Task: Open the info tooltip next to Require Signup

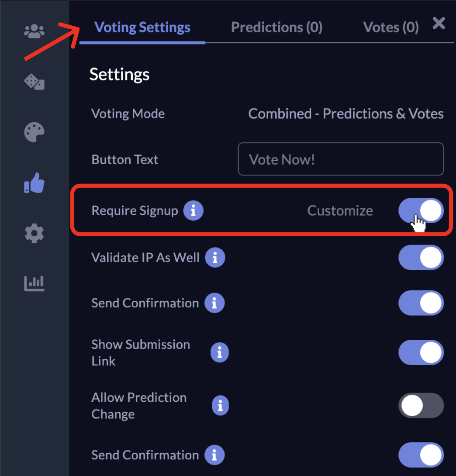Action: point(193,210)
